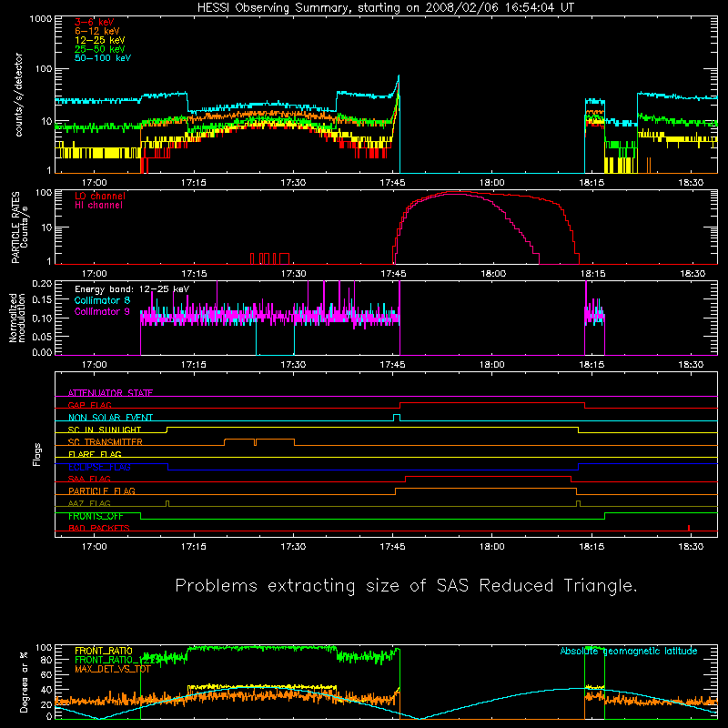Viewport: 728px width, 728px height.
Task: Click the NON_SOLAR_EVENT pulse near 17:45
Action: [397, 418]
